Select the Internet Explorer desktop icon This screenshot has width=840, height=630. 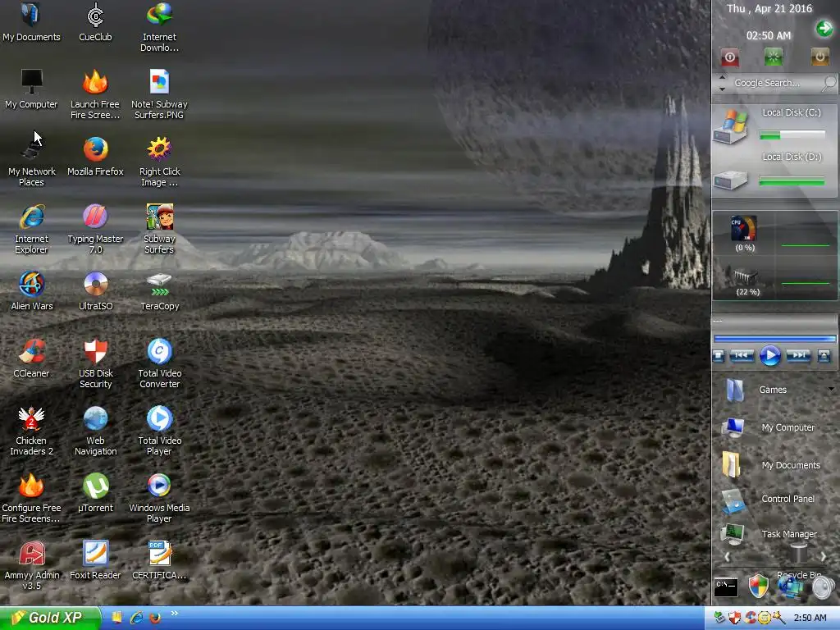coord(31,229)
